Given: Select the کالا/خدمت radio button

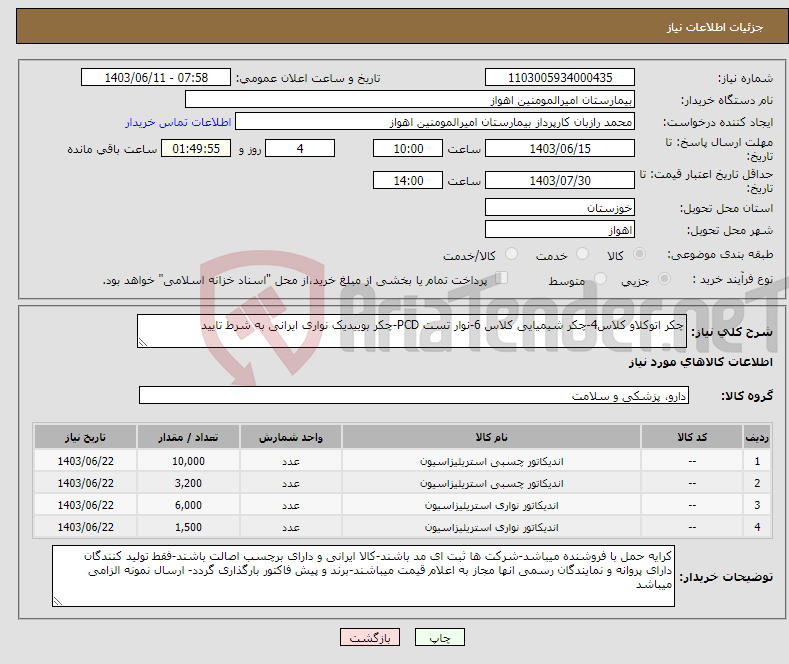Looking at the screenshot, I should pos(511,254).
